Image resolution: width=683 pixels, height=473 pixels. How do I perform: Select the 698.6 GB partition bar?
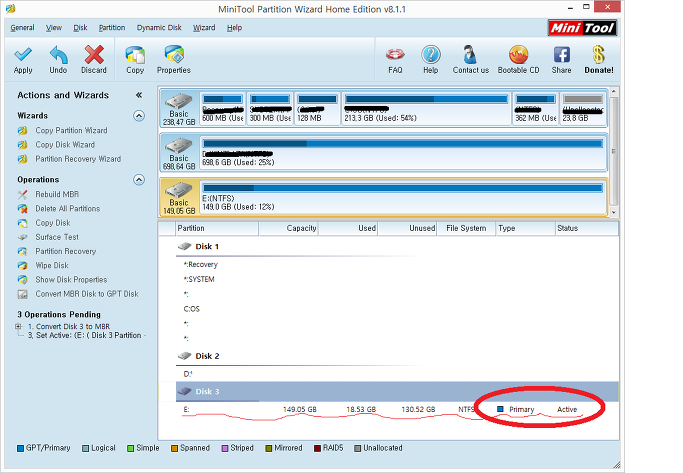coord(403,153)
